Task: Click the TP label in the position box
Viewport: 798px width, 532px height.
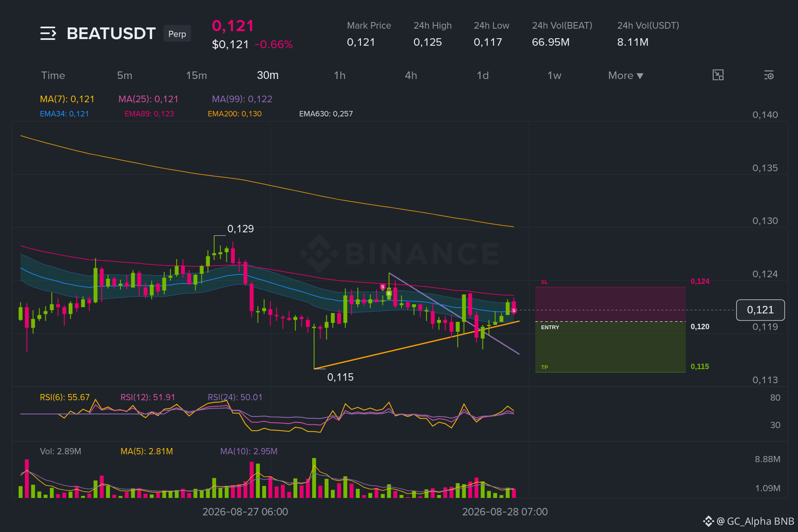Action: (x=544, y=367)
